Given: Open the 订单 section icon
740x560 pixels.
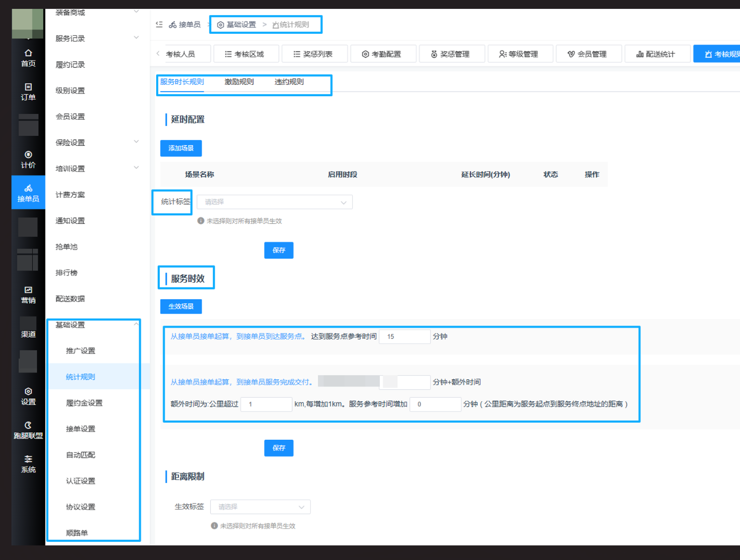Looking at the screenshot, I should point(28,92).
